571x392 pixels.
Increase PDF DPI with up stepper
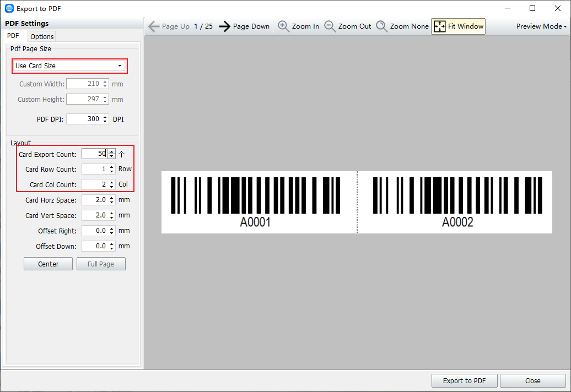(x=105, y=117)
